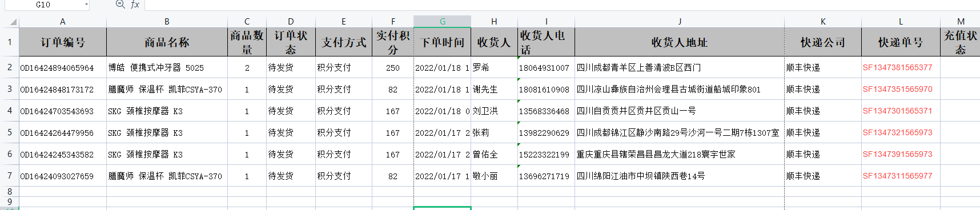Select column J header
Image resolution: width=980 pixels, height=210 pixels.
click(x=680, y=22)
